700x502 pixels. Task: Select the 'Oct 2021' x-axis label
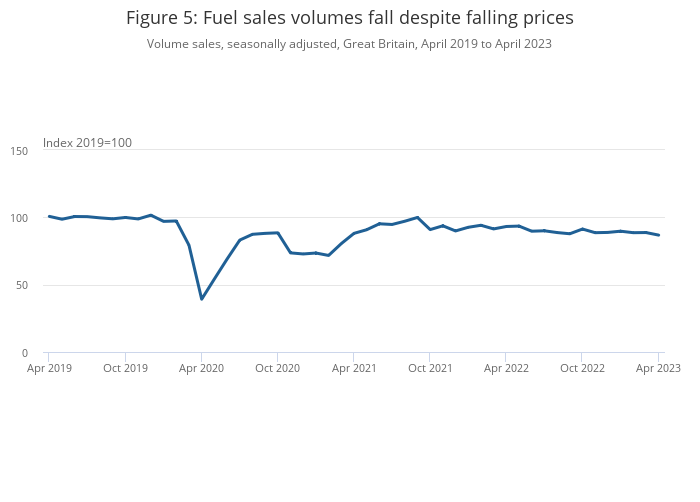pyautogui.click(x=430, y=368)
